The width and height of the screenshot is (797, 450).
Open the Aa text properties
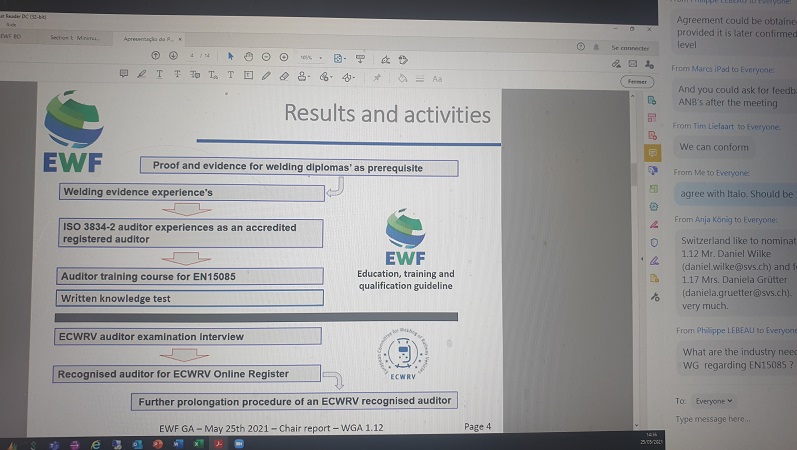pyautogui.click(x=437, y=79)
